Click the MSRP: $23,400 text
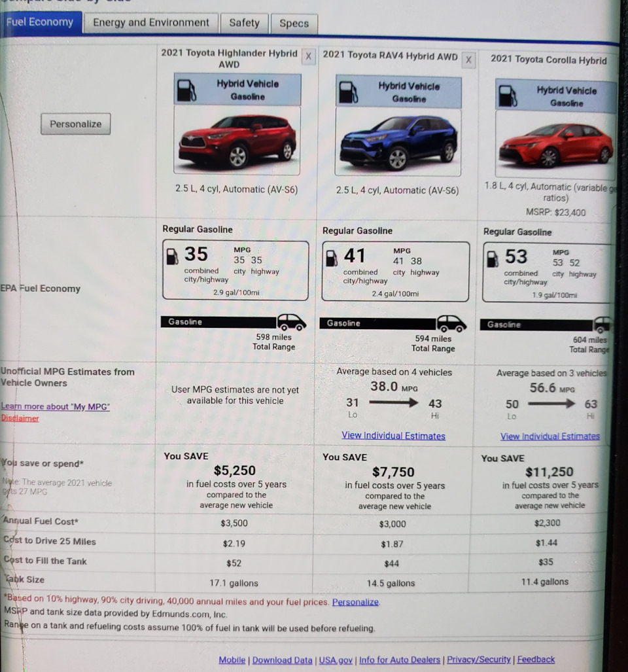The image size is (628, 672). tap(555, 212)
